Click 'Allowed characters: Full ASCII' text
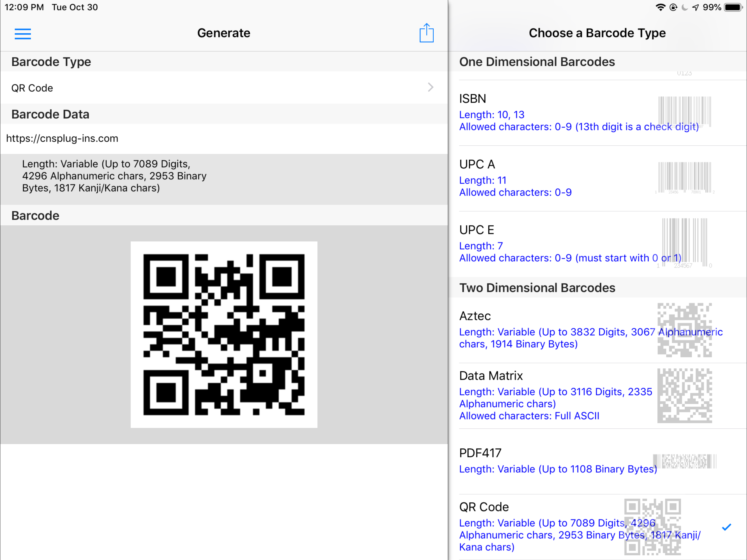 529,416
